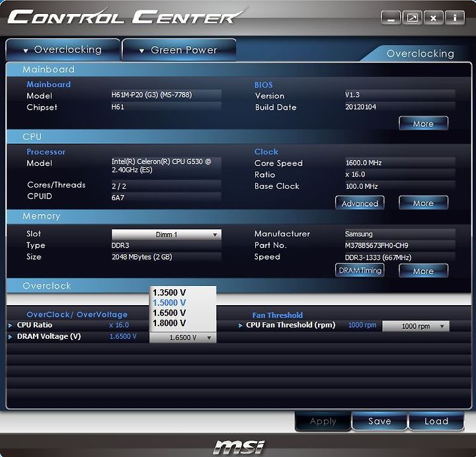Viewport: 476px width, 457px height.
Task: Expand the Dimm 1 slot dropdown
Action: [x=167, y=234]
